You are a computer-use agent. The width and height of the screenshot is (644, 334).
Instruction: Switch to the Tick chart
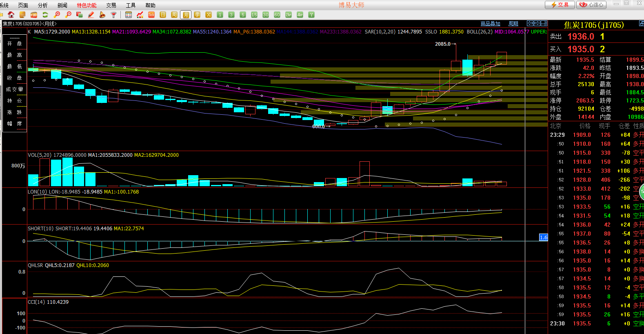click(x=151, y=15)
